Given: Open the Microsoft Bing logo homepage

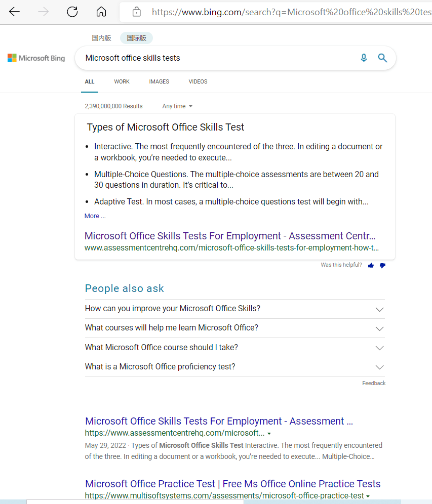Looking at the screenshot, I should 36,58.
